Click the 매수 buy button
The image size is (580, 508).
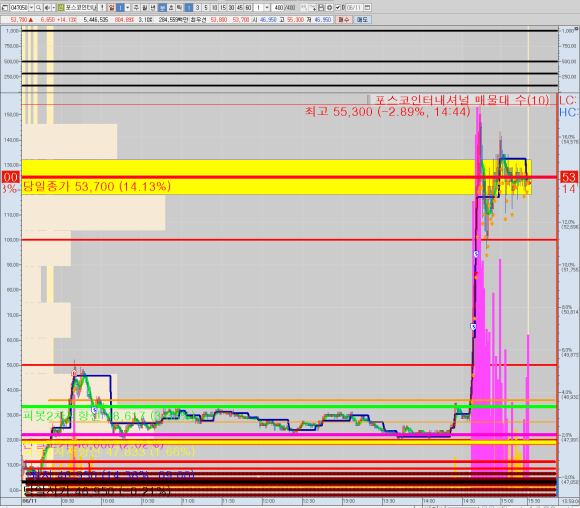(x=344, y=20)
